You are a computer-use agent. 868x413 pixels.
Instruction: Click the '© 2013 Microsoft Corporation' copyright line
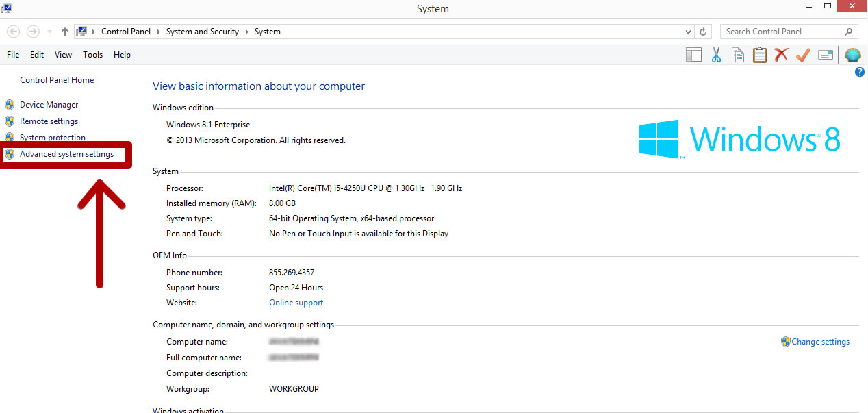[256, 140]
